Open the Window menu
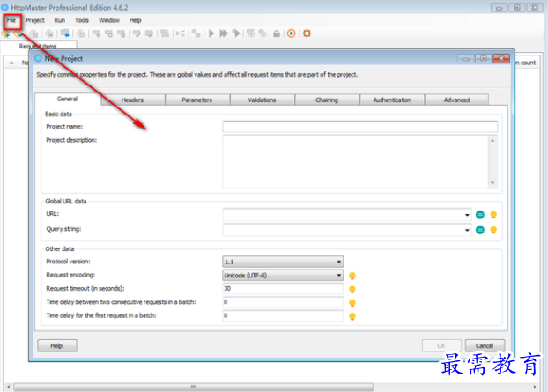Image resolution: width=548 pixels, height=392 pixels. coord(109,20)
